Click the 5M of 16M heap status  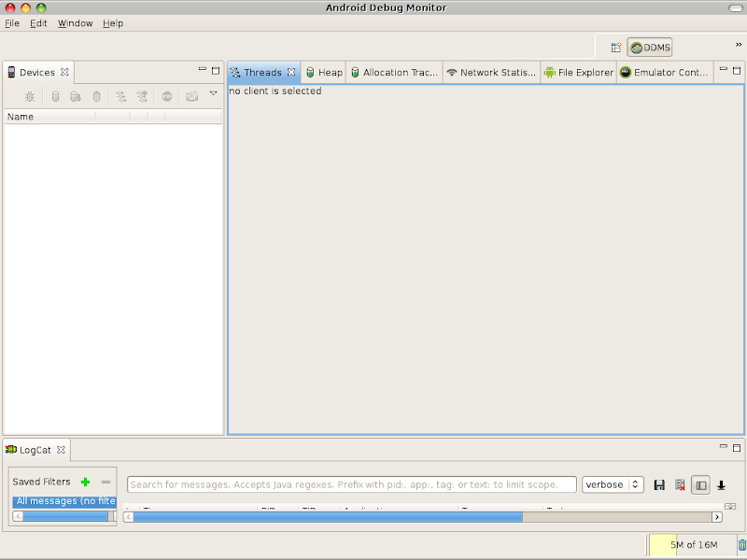[693, 545]
